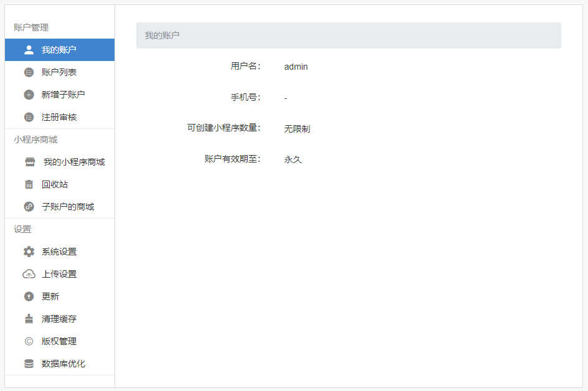Select 子账户的商城 menu entry

[x=60, y=207]
